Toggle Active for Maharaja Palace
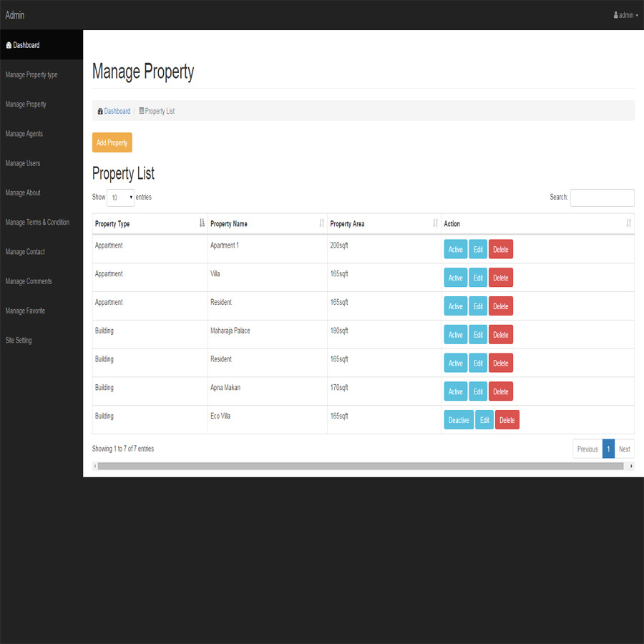Screen dimensions: 644x644 (456, 335)
